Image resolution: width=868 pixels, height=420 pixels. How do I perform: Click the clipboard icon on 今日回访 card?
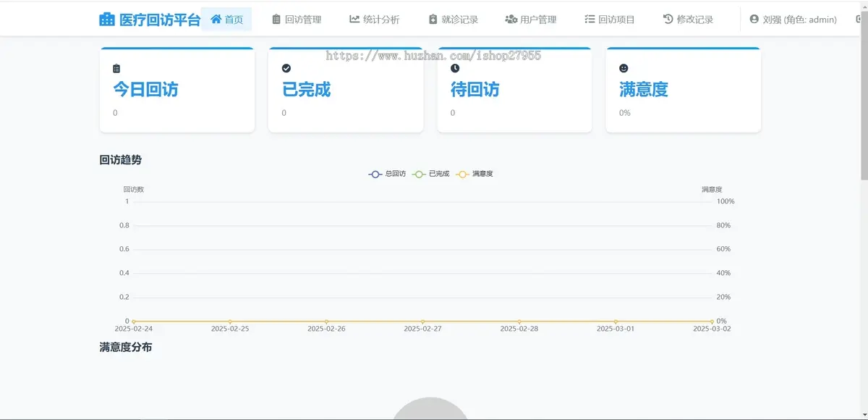tap(116, 69)
